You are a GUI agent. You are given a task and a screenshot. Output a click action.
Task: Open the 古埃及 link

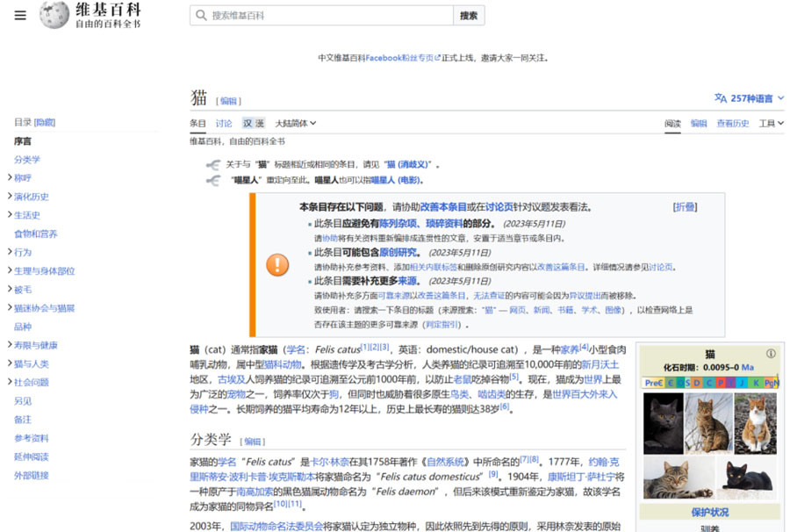[231, 379]
